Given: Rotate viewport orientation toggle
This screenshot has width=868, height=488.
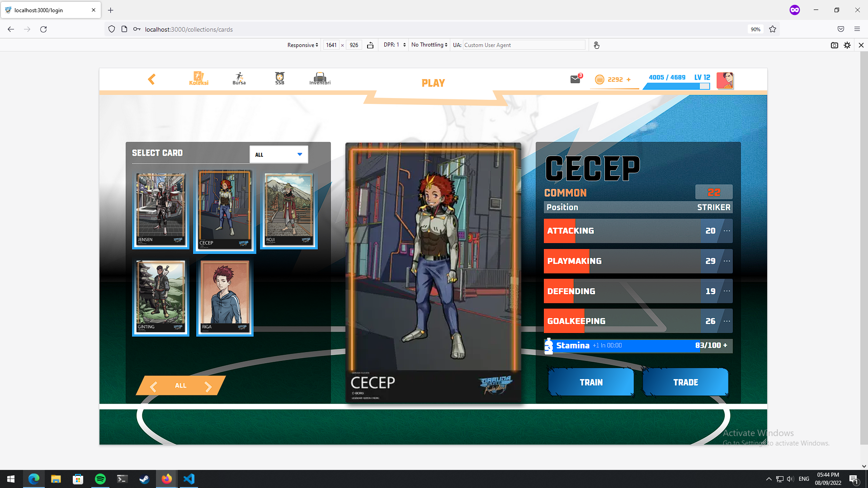Looking at the screenshot, I should coord(370,45).
